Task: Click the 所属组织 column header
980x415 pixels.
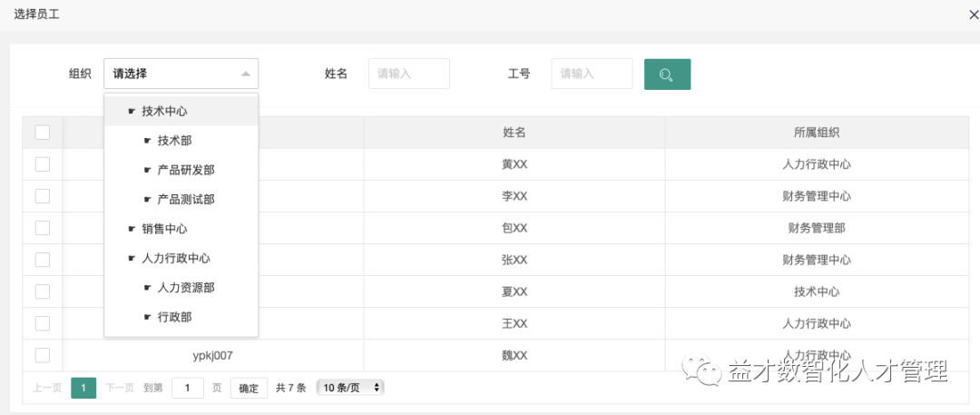Action: coord(817,132)
